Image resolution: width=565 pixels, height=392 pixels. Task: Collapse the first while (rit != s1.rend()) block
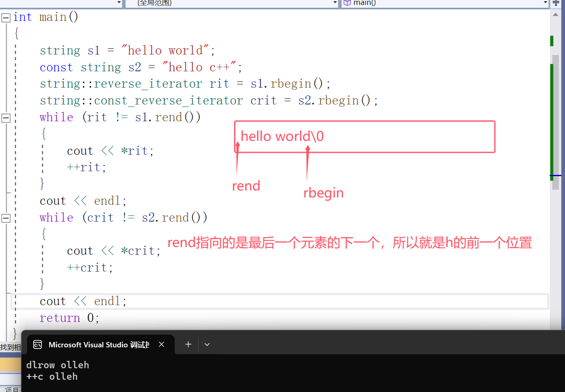coord(6,118)
